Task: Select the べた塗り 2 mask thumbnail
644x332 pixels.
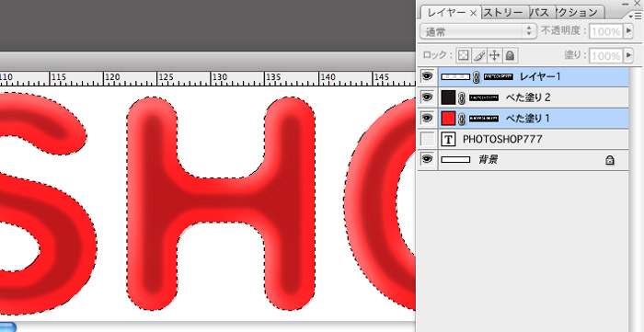Action: [484, 97]
